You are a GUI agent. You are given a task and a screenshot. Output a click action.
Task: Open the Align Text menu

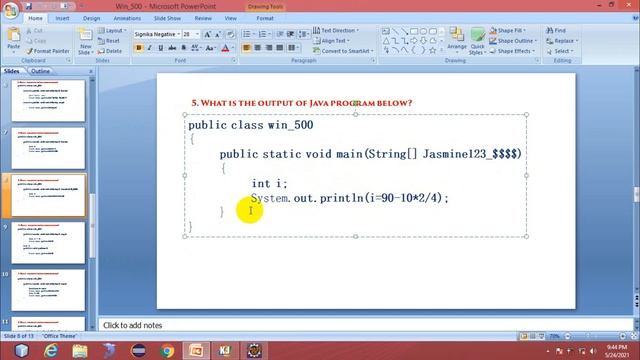click(x=331, y=41)
